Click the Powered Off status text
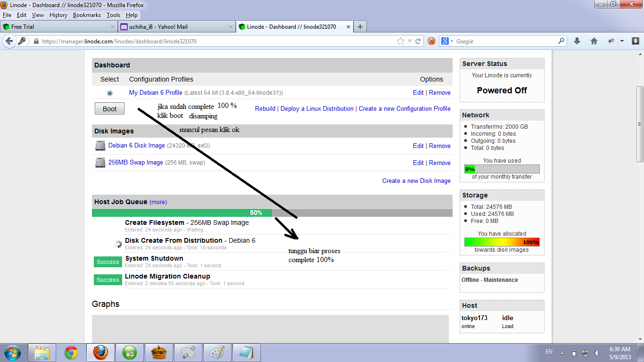 [x=502, y=90]
